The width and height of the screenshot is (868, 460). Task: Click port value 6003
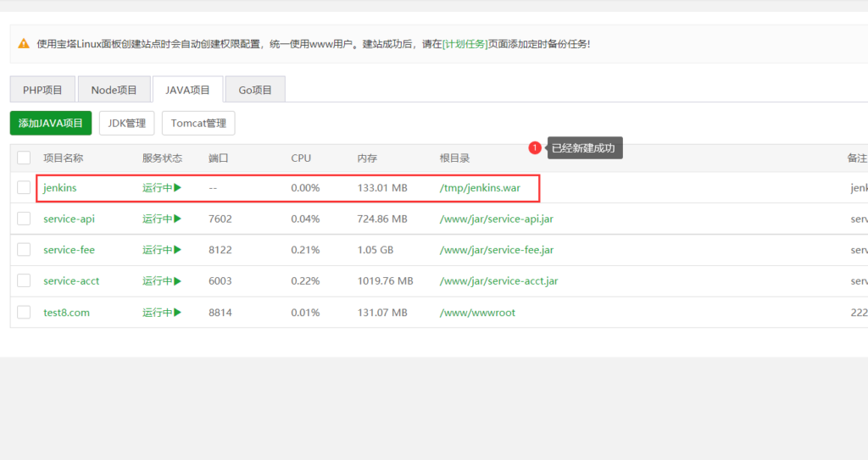point(220,280)
